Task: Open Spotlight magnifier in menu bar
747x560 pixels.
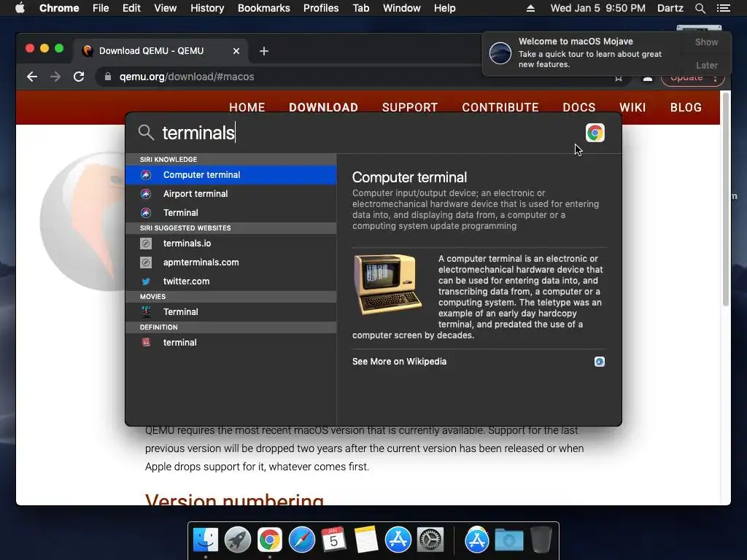Action: click(700, 8)
